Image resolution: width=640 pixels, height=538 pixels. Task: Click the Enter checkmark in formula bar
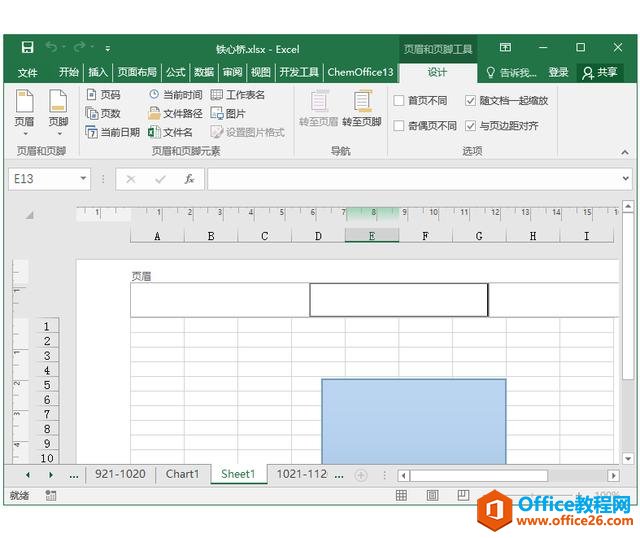[160, 179]
